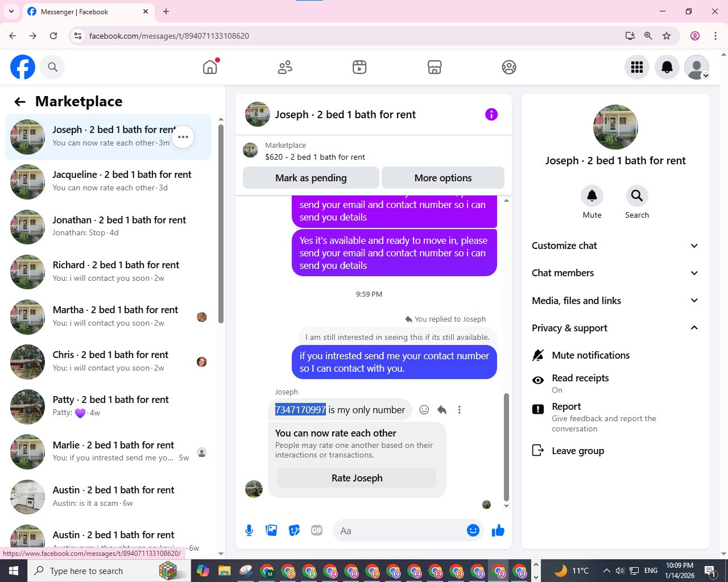728x582 pixels.
Task: Select Leave group option
Action: 615,451
